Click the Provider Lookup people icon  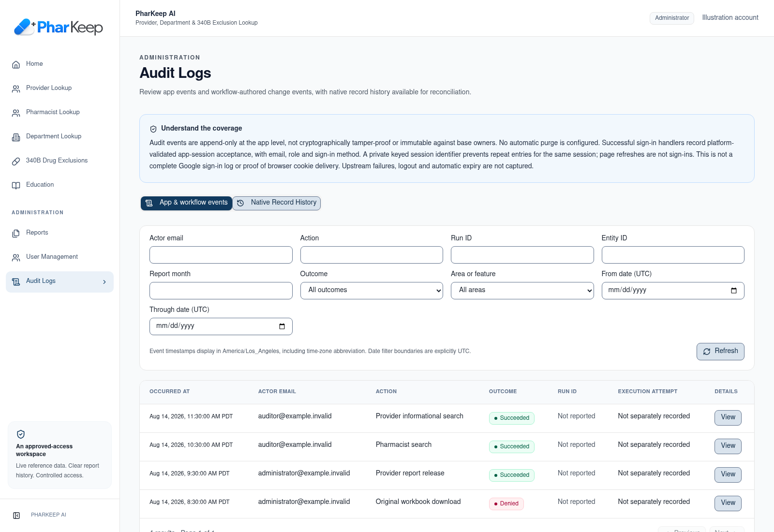click(16, 89)
